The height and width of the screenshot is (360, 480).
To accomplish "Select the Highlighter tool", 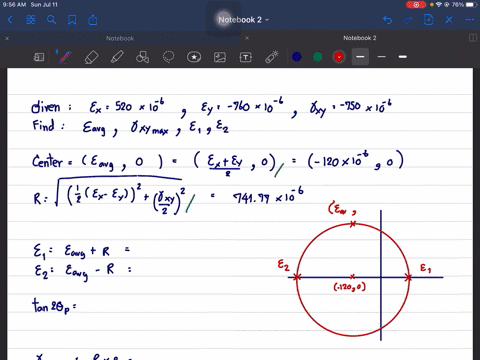I will (x=117, y=57).
